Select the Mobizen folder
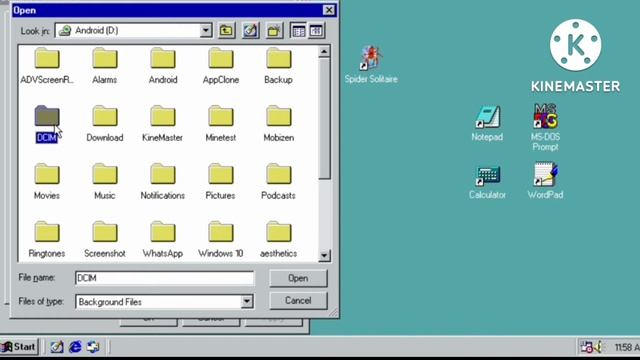This screenshot has width=640, height=360. 278,124
